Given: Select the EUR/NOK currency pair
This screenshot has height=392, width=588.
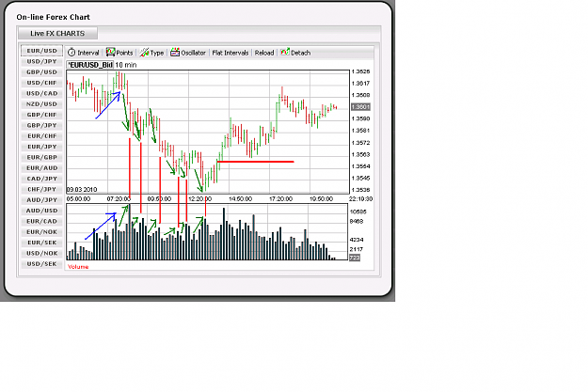Looking at the screenshot, I should pos(42,232).
